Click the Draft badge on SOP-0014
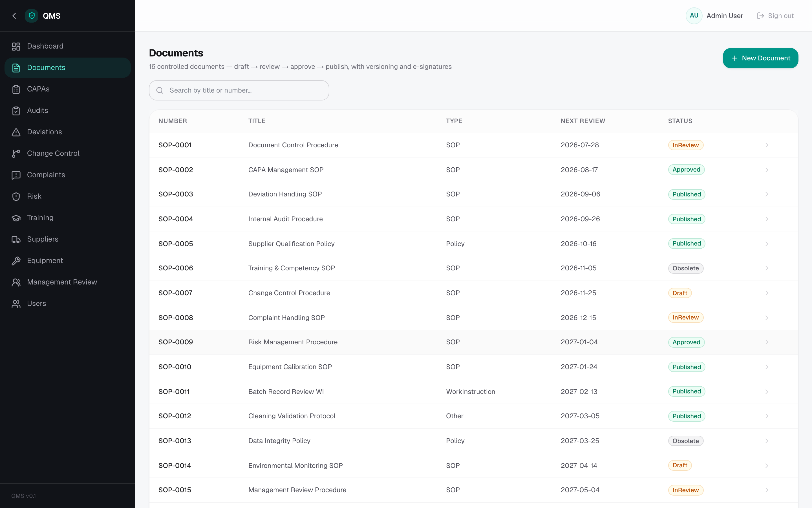The image size is (812, 508). pyautogui.click(x=680, y=465)
